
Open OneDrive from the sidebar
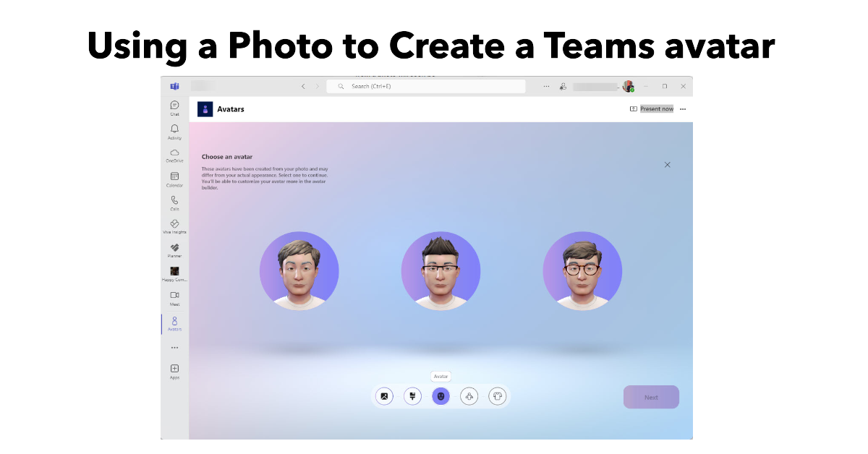(x=174, y=154)
